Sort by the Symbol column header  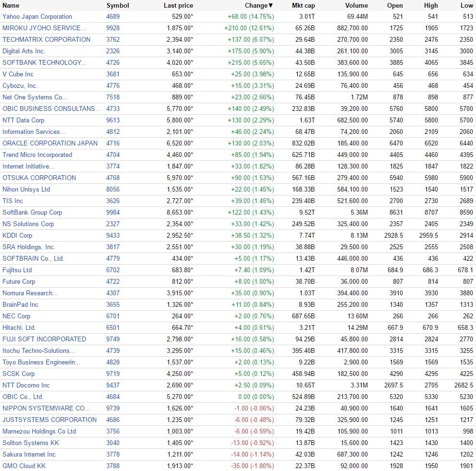click(x=118, y=5)
